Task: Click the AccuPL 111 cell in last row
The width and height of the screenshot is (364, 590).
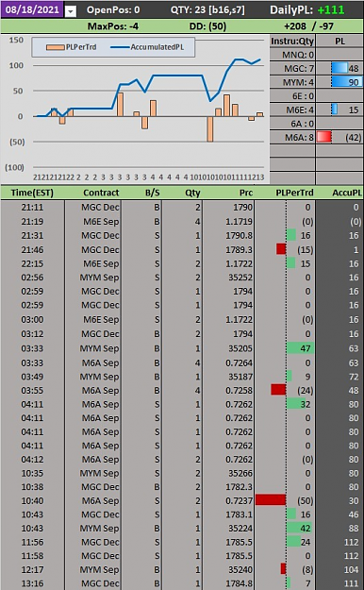Action: (x=339, y=583)
